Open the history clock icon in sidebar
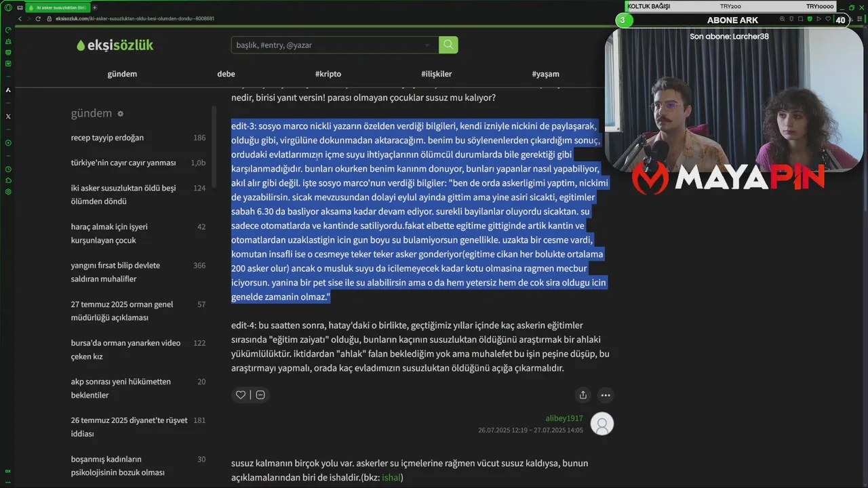Image resolution: width=868 pixels, height=488 pixels. pos(8,169)
